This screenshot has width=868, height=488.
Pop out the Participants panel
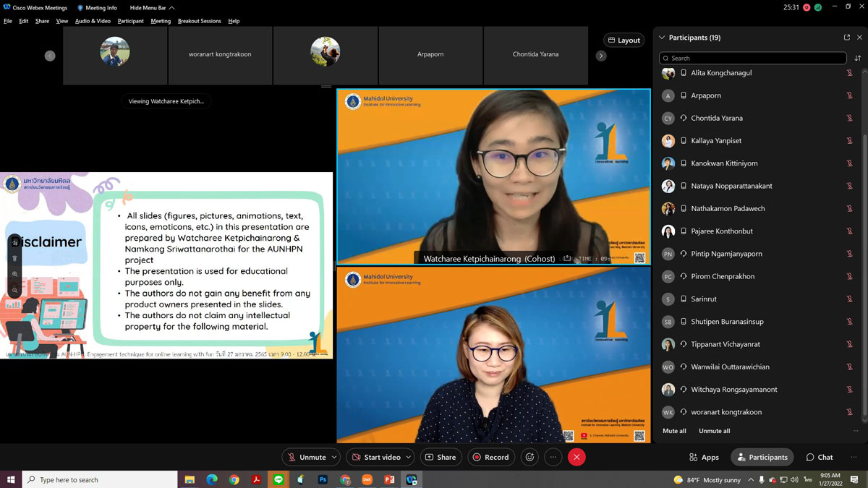tap(847, 38)
